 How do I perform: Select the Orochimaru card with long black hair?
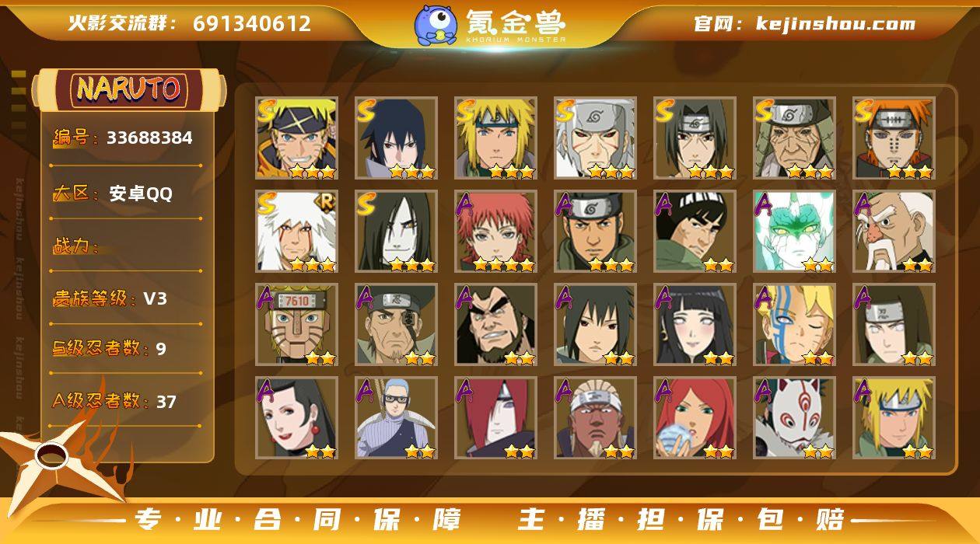pyautogui.click(x=397, y=232)
